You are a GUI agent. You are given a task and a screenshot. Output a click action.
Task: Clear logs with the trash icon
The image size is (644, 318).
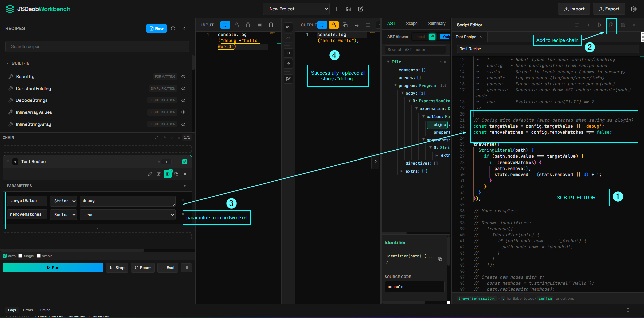coord(628,310)
